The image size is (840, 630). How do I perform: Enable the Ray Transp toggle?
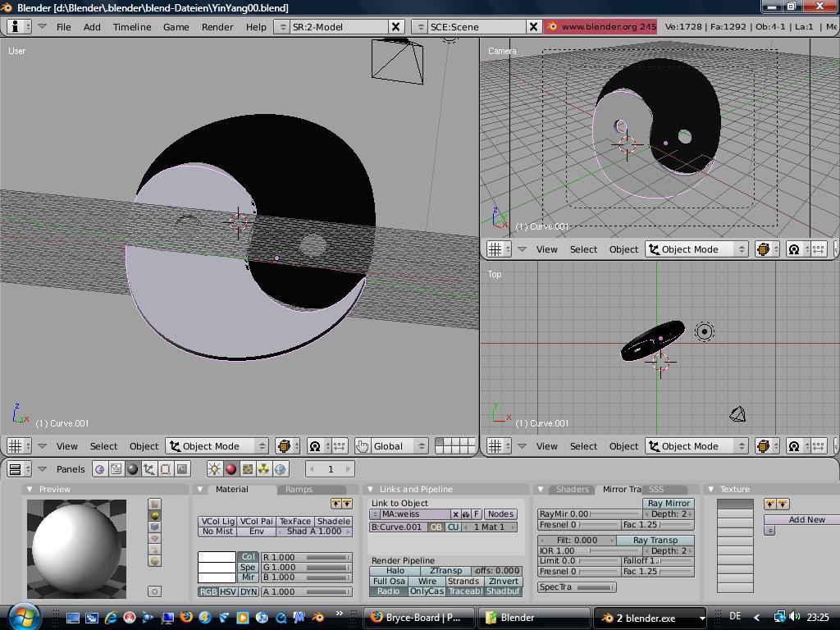[x=655, y=541]
